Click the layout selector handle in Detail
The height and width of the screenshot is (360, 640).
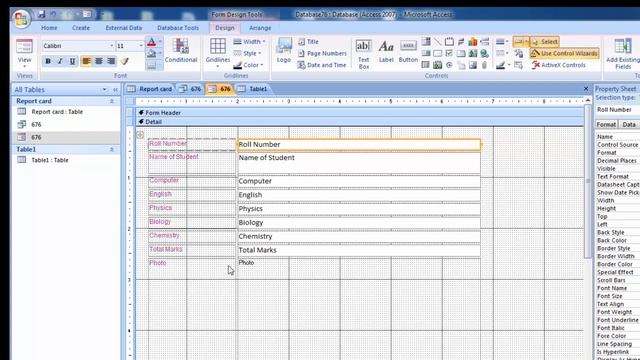click(140, 134)
